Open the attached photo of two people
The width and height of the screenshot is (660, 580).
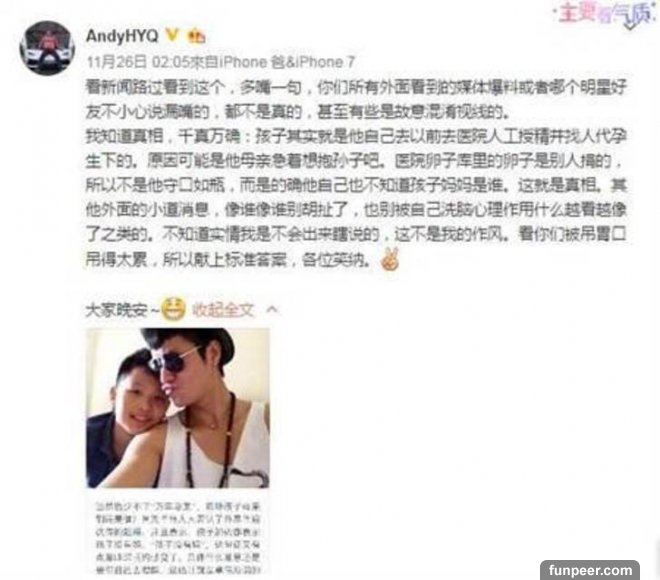pyautogui.click(x=178, y=408)
